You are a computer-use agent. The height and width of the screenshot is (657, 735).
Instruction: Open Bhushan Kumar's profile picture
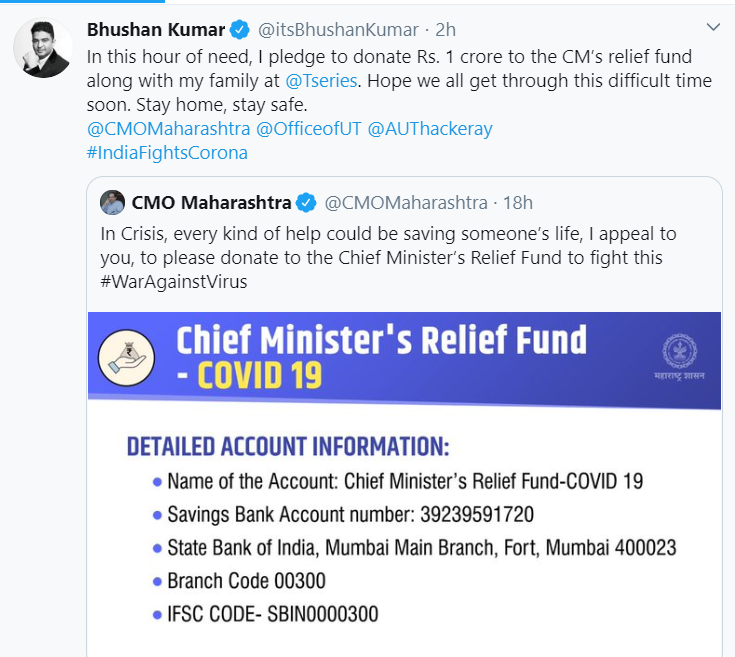43,47
